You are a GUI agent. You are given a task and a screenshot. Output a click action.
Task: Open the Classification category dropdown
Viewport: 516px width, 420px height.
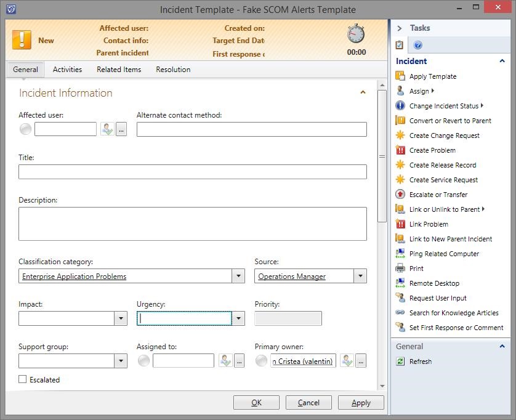point(238,277)
